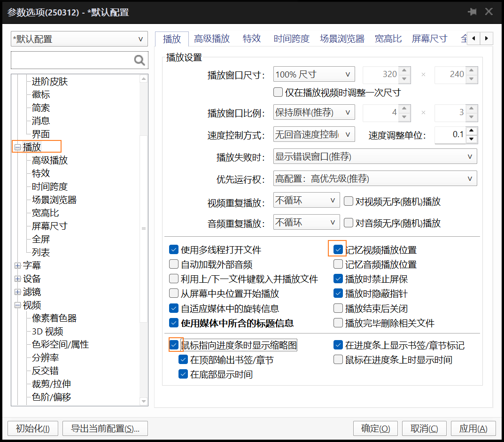The height and width of the screenshot is (442, 504).
Task: Open the 速度控制方式 dropdown
Action: [314, 134]
